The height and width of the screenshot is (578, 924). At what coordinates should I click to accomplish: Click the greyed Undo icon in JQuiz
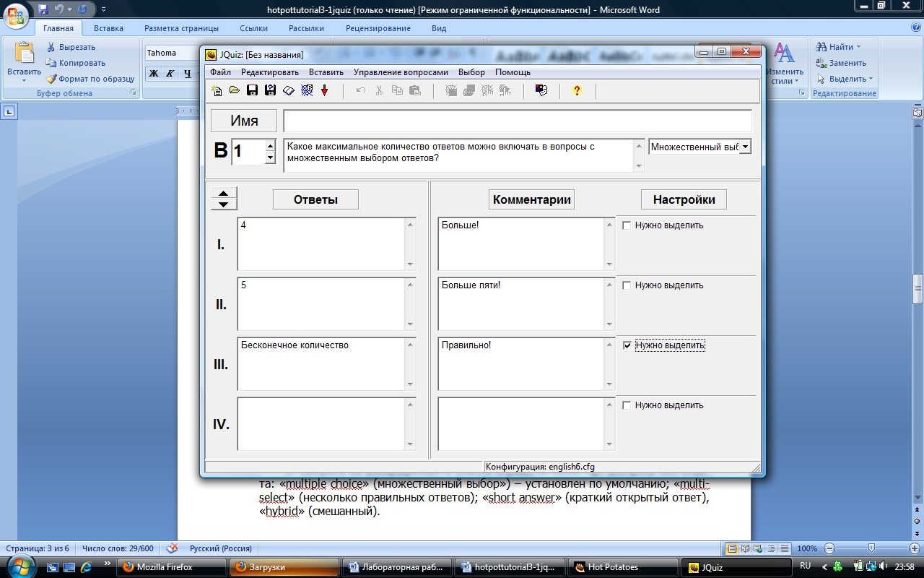point(361,90)
